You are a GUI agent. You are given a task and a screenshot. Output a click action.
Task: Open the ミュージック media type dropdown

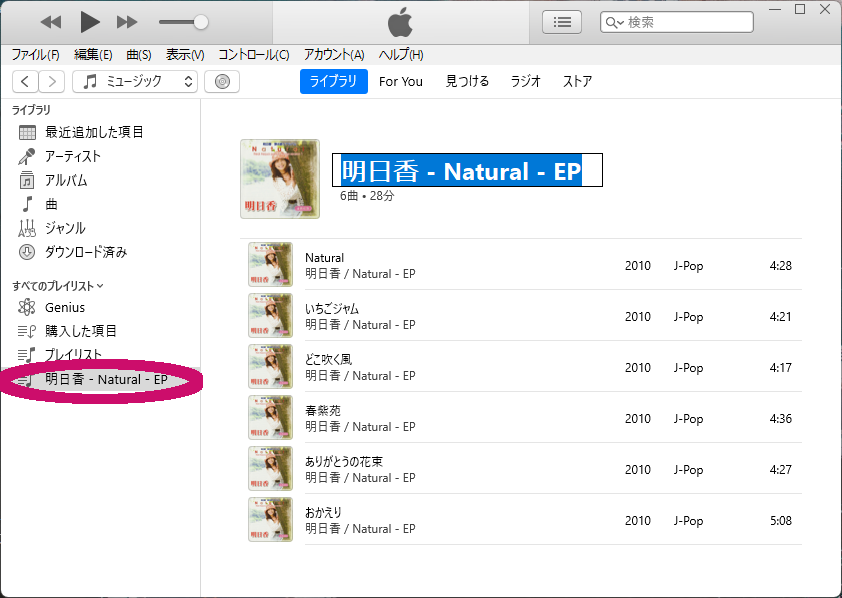pos(135,82)
